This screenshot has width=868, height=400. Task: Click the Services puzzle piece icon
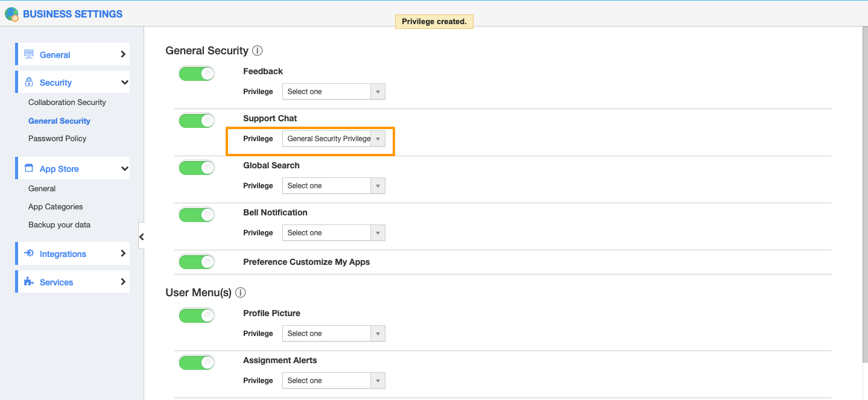click(x=29, y=282)
